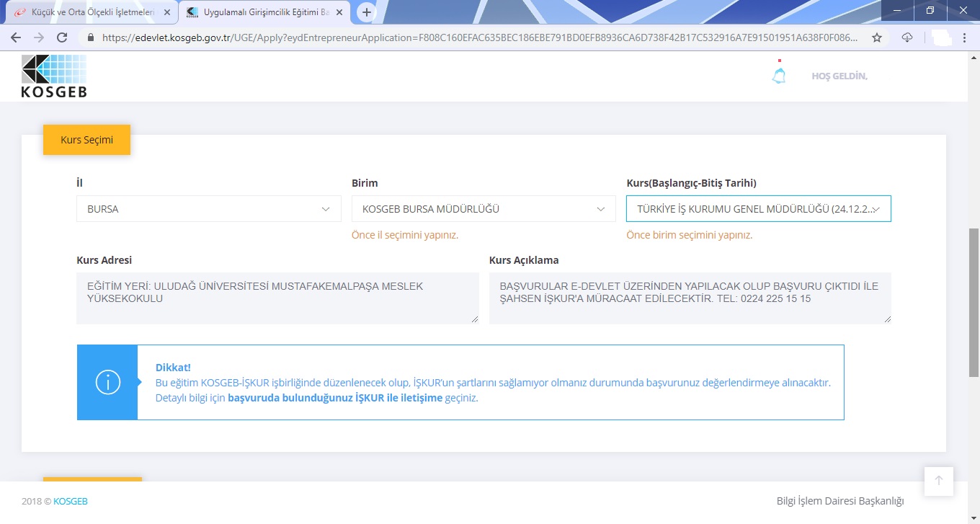The width and height of the screenshot is (980, 524).
Task: Click the browser address bar URL
Action: click(479, 37)
